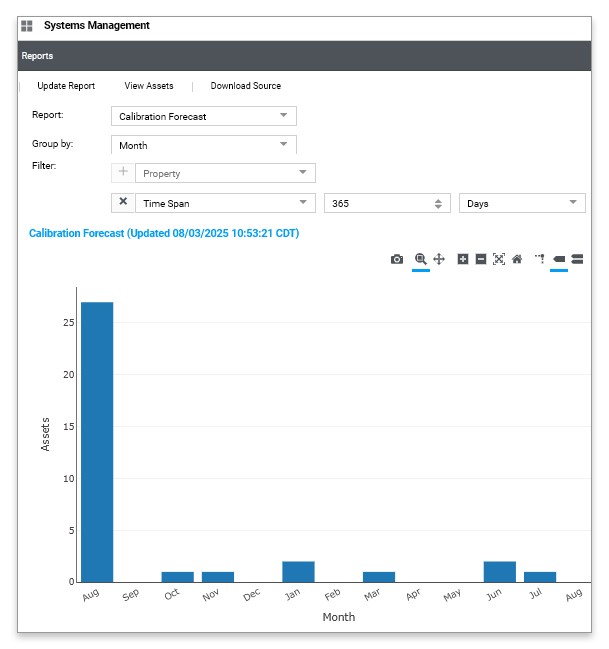Click the 'Group by:' field label
Screen dimensions: 609x649
point(53,144)
